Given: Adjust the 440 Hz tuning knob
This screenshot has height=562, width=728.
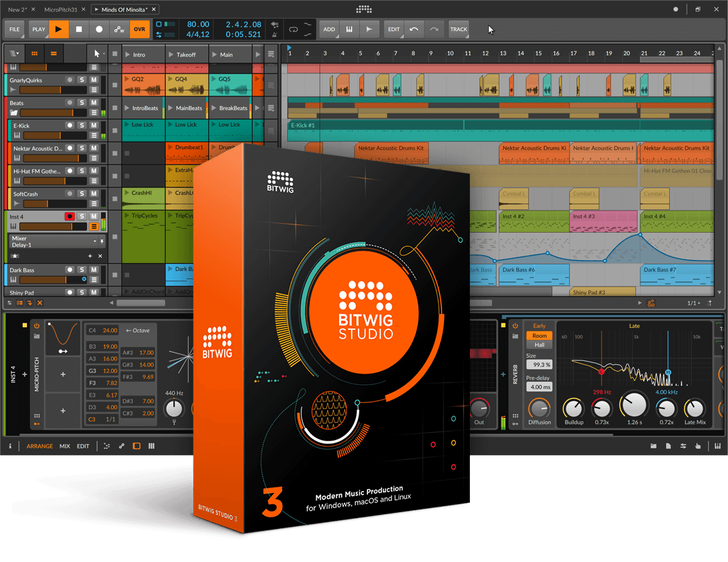Looking at the screenshot, I should click(x=174, y=409).
